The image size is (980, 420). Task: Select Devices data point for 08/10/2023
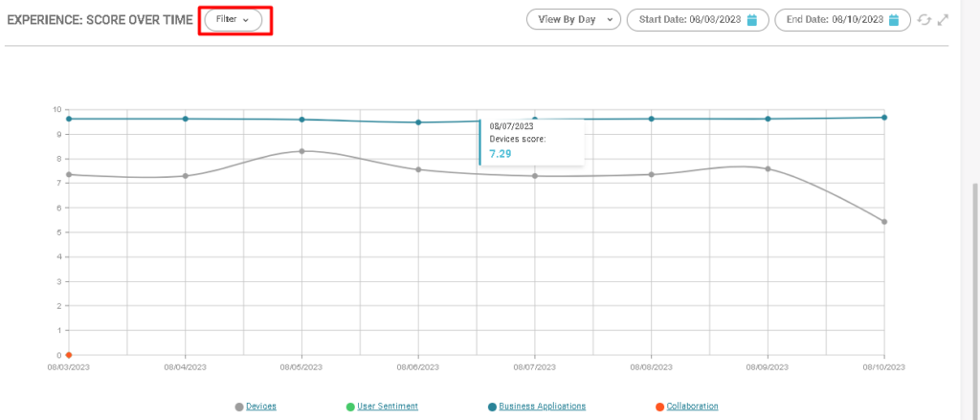pos(884,222)
